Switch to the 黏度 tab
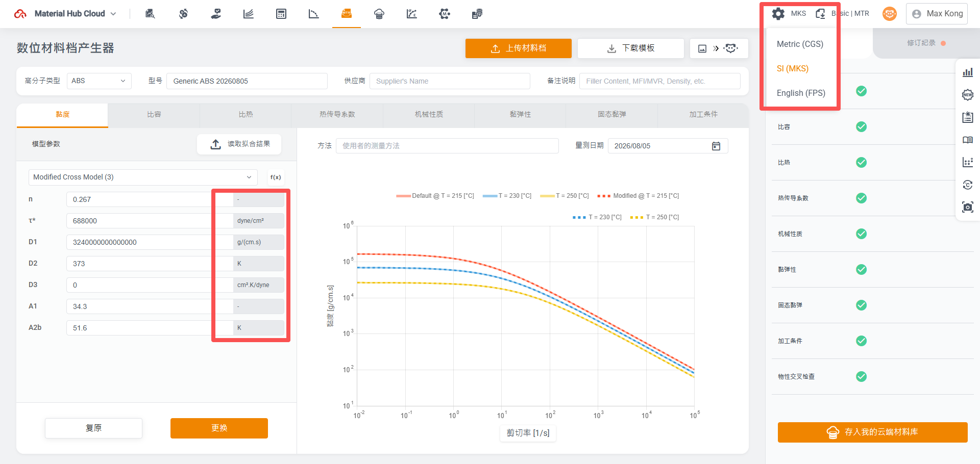This screenshot has width=980, height=464. pos(62,115)
